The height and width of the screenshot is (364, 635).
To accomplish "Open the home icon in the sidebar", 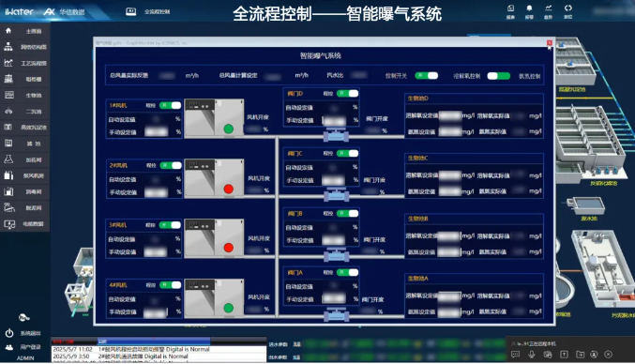I will [8, 31].
